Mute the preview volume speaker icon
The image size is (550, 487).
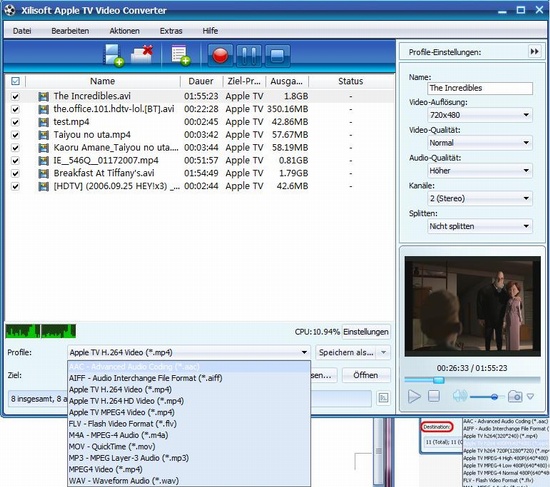click(460, 396)
